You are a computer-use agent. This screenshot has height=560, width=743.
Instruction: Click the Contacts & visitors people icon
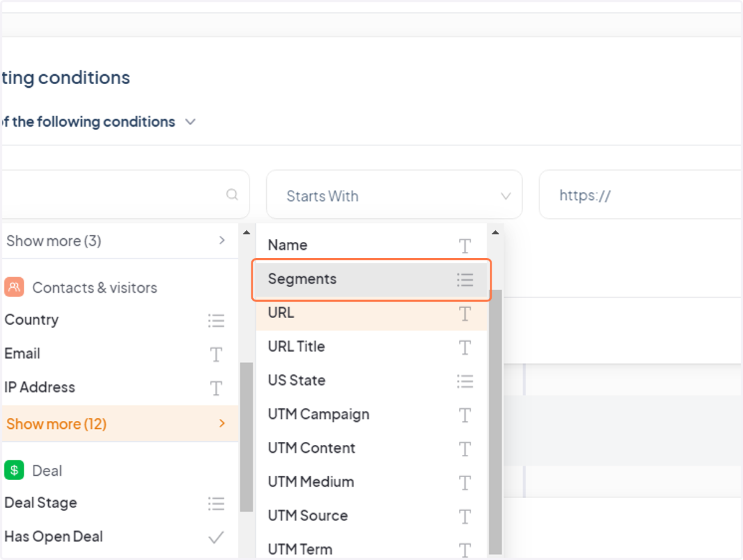14,287
